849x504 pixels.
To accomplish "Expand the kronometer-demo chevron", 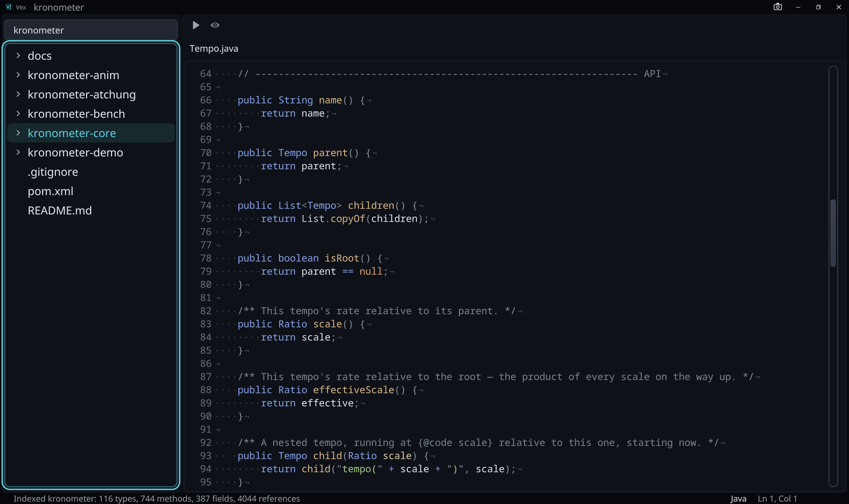I will coord(18,152).
